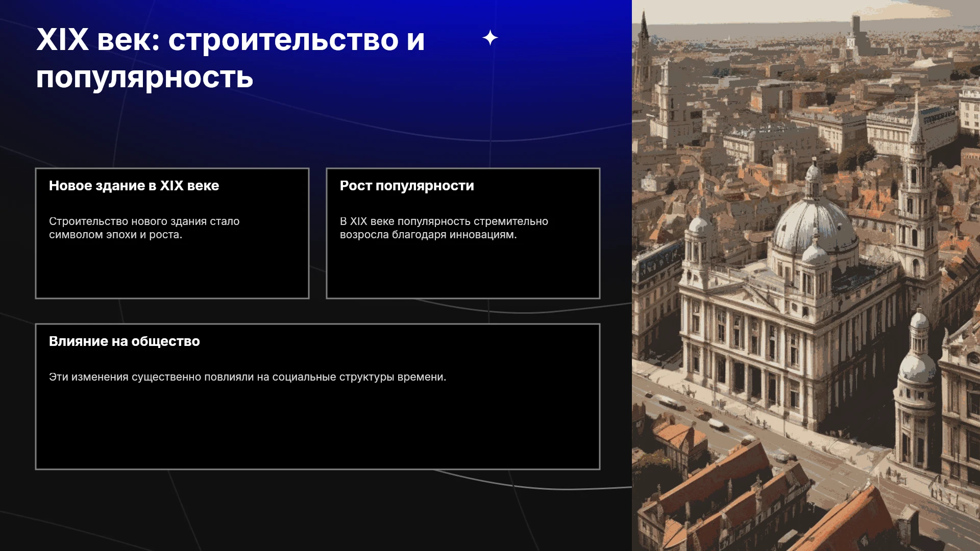Select the sentence 'Эти изменения существенно повлияли'
The width and height of the screenshot is (980, 551).
pyautogui.click(x=248, y=377)
